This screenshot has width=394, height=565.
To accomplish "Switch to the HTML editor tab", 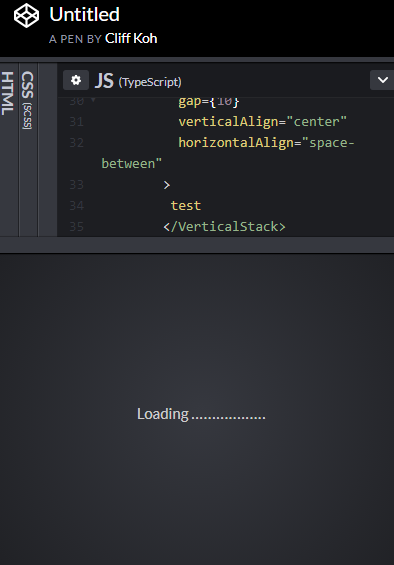I will (x=8, y=93).
